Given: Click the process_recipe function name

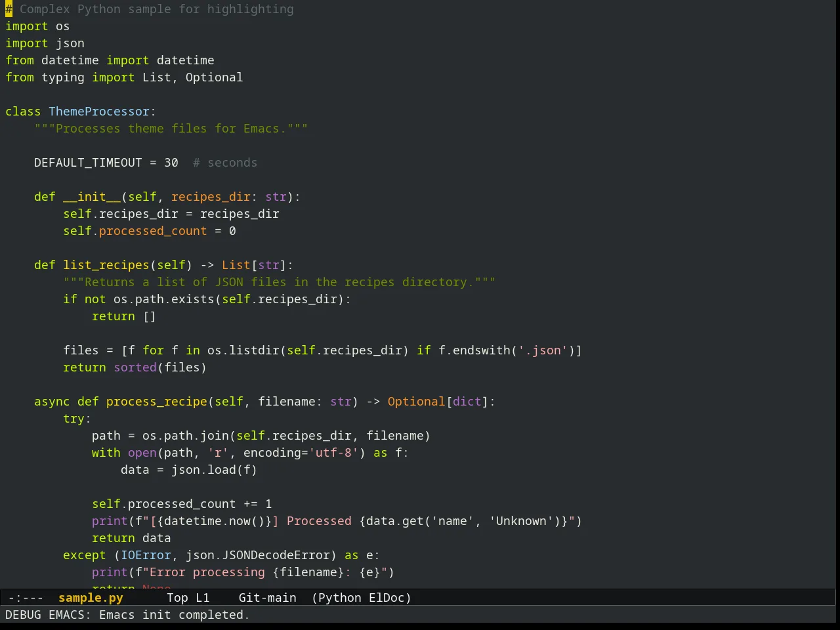Looking at the screenshot, I should 156,402.
